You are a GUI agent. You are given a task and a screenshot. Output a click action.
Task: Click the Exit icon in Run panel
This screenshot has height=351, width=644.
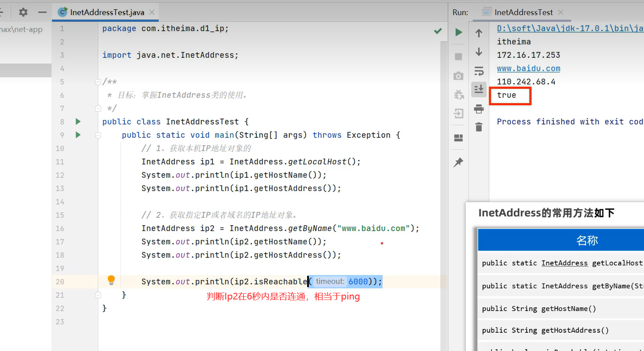click(459, 114)
